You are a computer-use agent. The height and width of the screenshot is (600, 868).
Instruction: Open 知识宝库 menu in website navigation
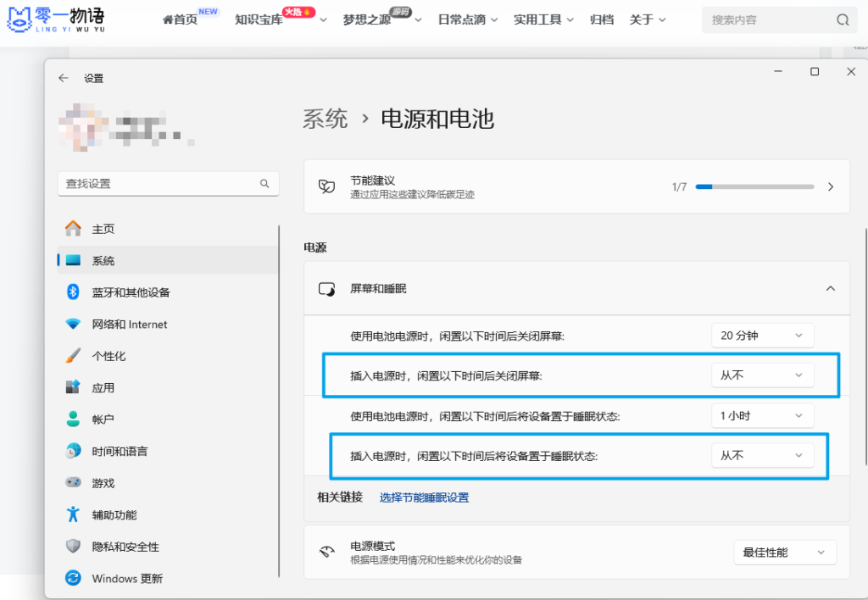(259, 19)
